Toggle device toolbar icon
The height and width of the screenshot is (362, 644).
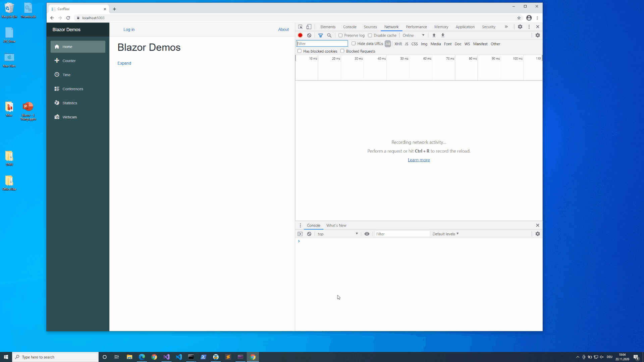[309, 27]
